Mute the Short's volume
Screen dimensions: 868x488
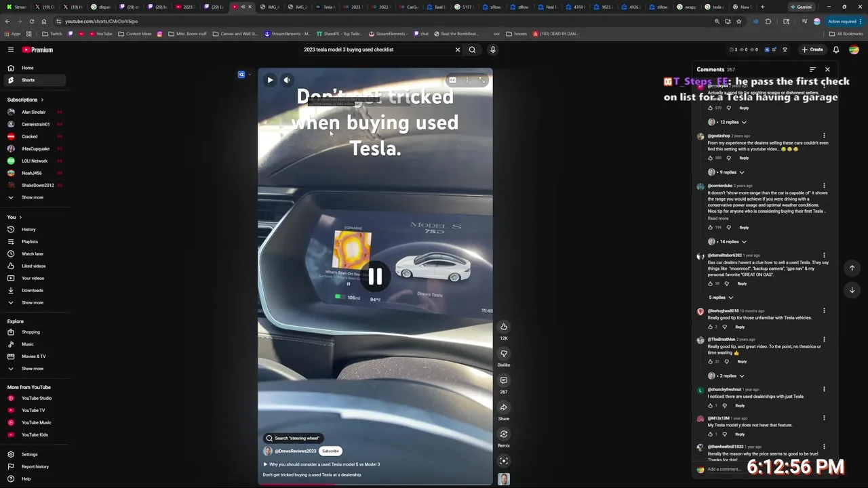pyautogui.click(x=287, y=80)
